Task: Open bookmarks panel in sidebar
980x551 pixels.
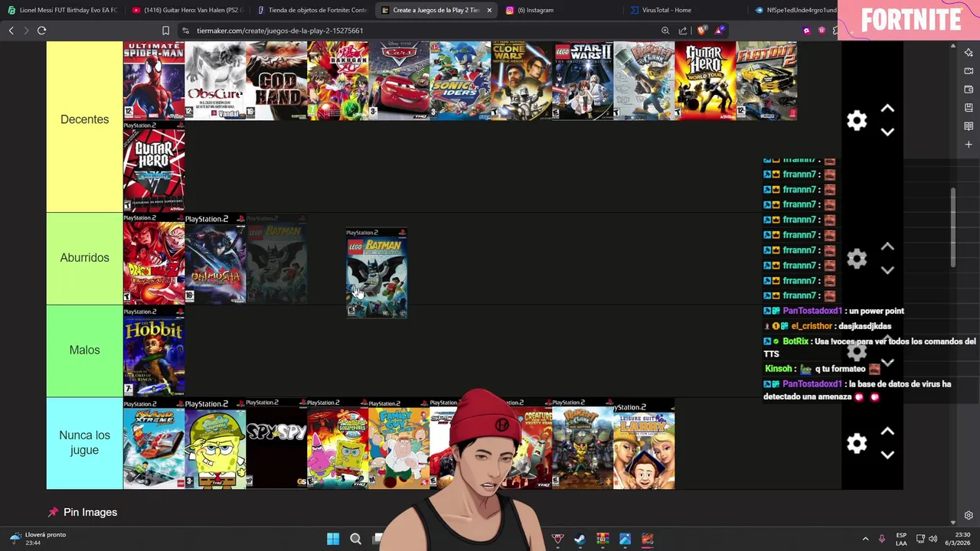Action: [x=969, y=108]
